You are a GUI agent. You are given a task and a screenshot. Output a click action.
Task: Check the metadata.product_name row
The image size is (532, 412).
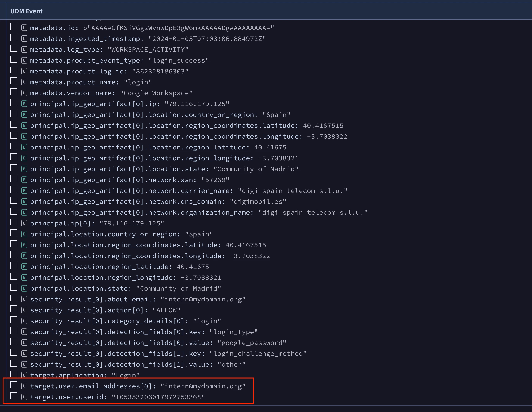pos(14,81)
